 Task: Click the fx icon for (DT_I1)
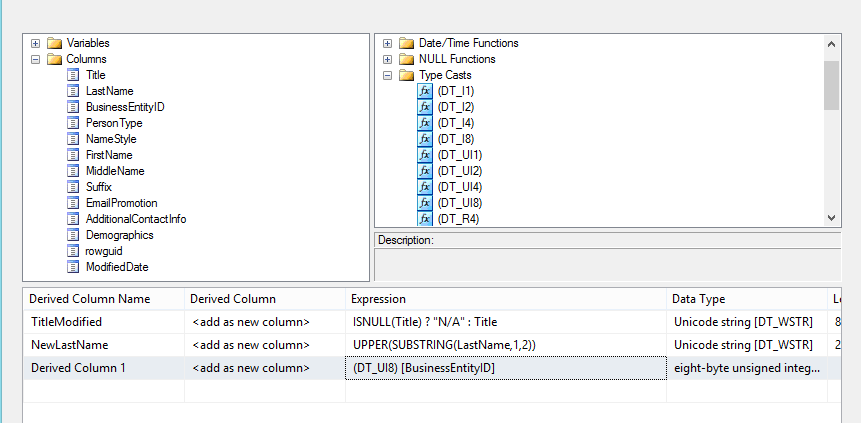[425, 91]
